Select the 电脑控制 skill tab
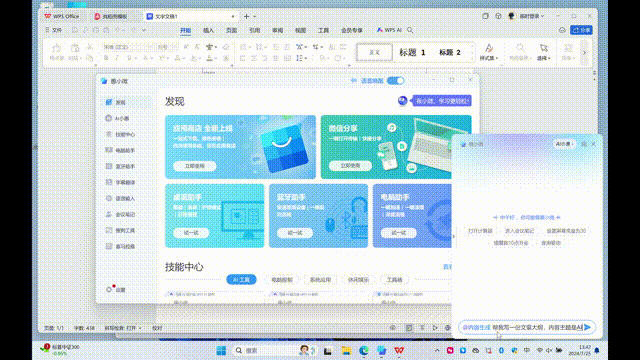Screen dimensions: 640x360 click(x=282, y=280)
